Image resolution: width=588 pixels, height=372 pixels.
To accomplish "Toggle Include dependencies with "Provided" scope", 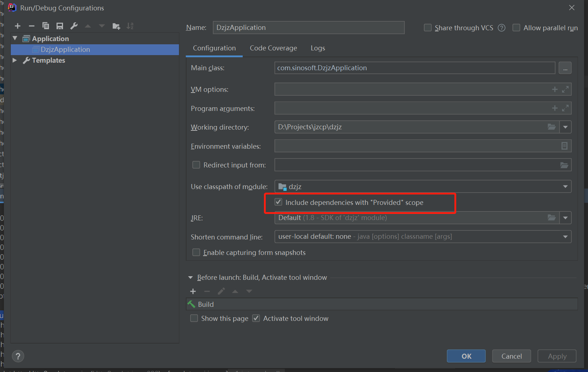I will [278, 202].
